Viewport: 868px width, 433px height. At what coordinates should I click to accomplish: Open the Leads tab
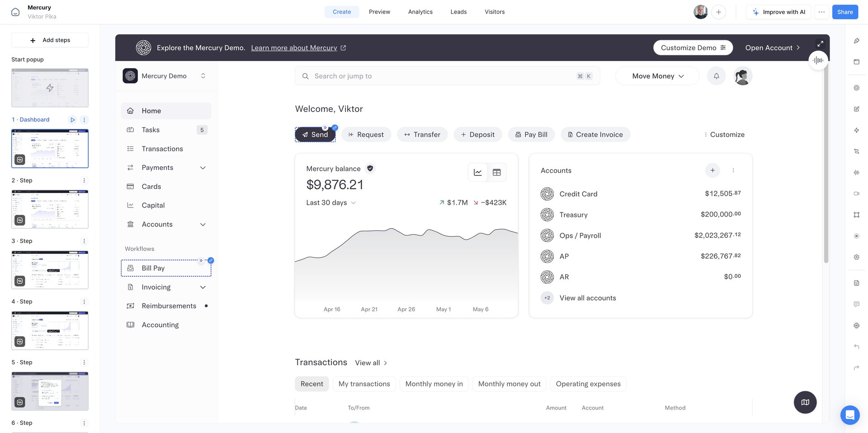tap(458, 12)
